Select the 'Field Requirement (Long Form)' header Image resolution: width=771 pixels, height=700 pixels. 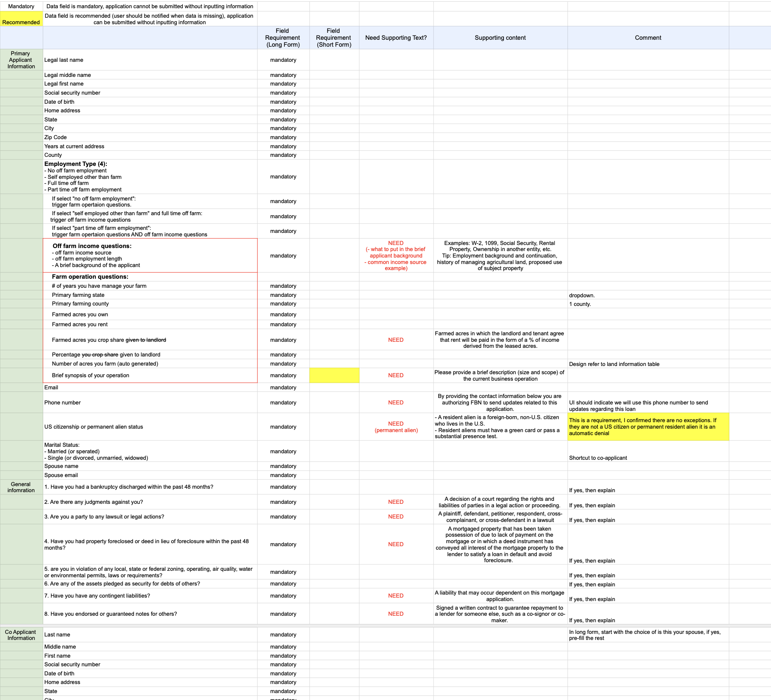[x=283, y=38]
